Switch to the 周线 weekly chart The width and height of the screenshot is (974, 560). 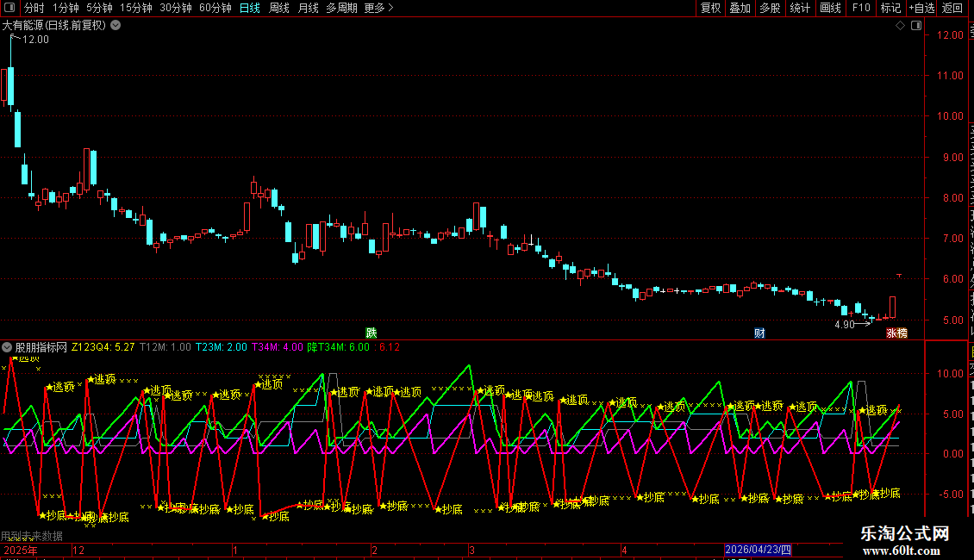tap(279, 8)
